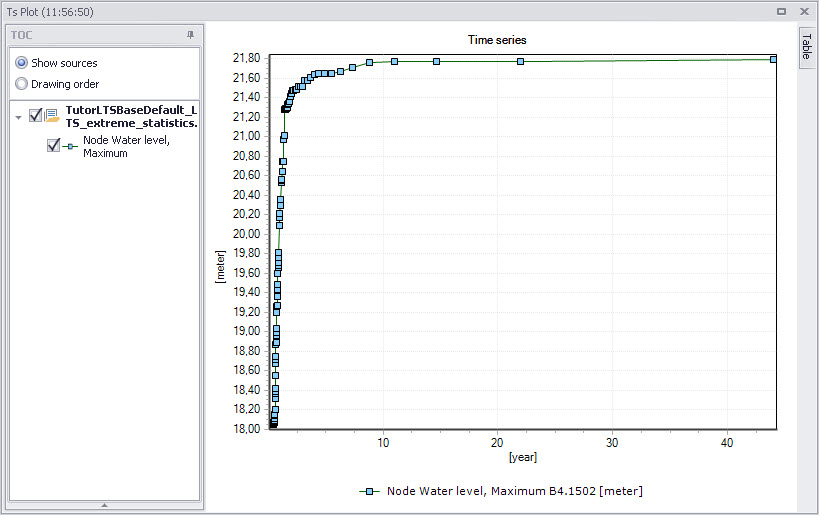
Task: Collapse the TutorLTSBaseDefault tree node
Action: pos(19,118)
